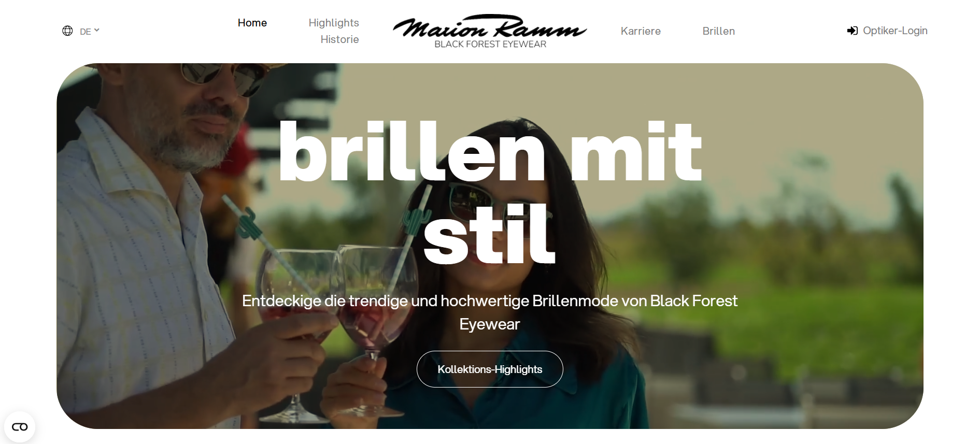Expand the chevron next to DE
Screen dimensions: 980x444
click(x=97, y=30)
